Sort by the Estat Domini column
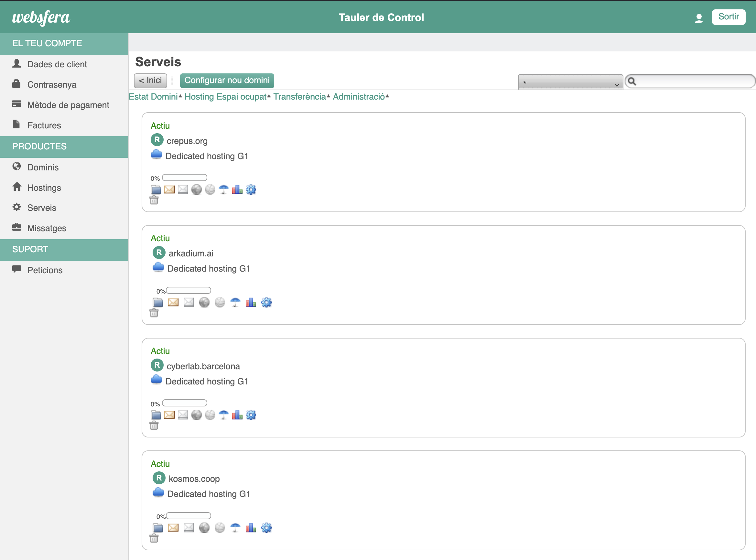Image resolution: width=756 pixels, height=560 pixels. coord(153,97)
